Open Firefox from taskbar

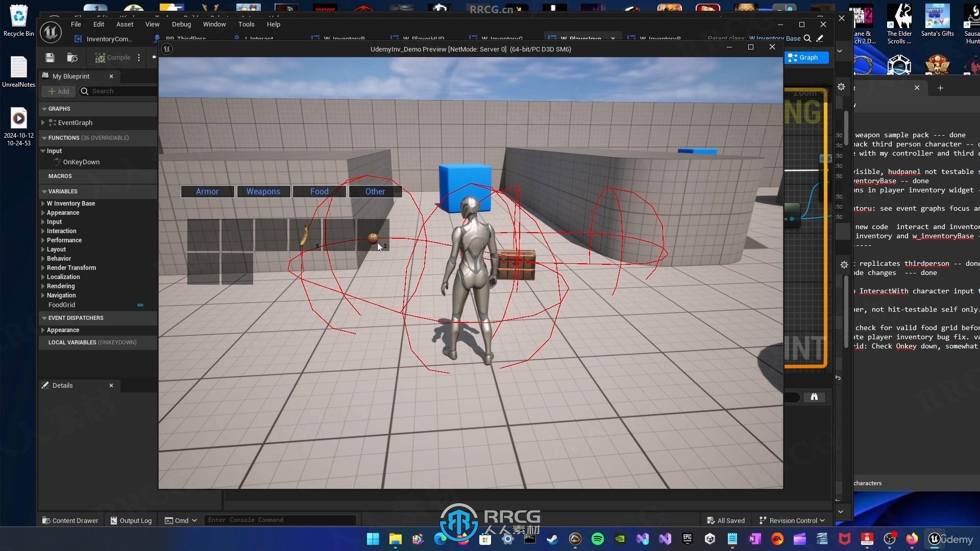click(912, 539)
